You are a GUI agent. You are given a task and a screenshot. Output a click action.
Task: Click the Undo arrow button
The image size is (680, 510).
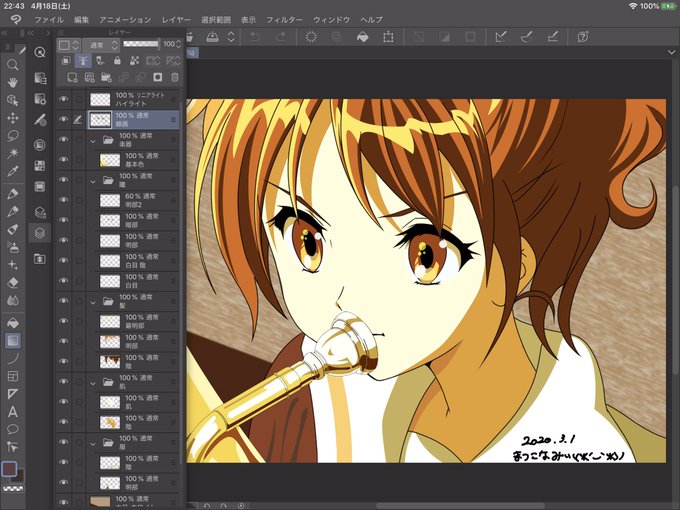[x=255, y=37]
